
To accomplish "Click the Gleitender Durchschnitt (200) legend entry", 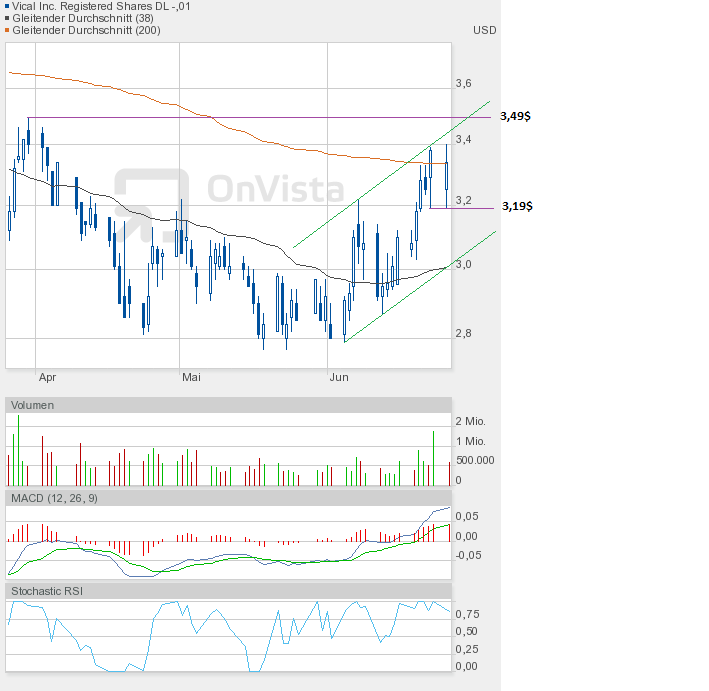I will (86, 30).
